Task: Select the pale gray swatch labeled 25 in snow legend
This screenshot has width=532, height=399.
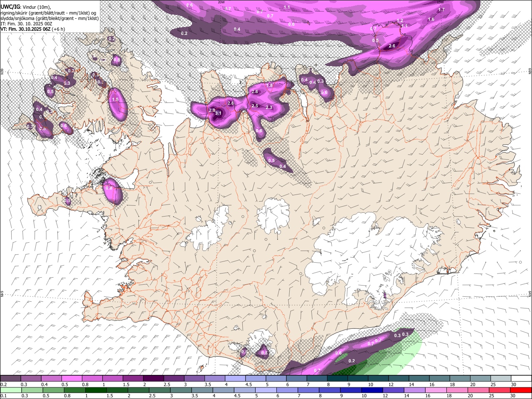Action: (x=501, y=379)
